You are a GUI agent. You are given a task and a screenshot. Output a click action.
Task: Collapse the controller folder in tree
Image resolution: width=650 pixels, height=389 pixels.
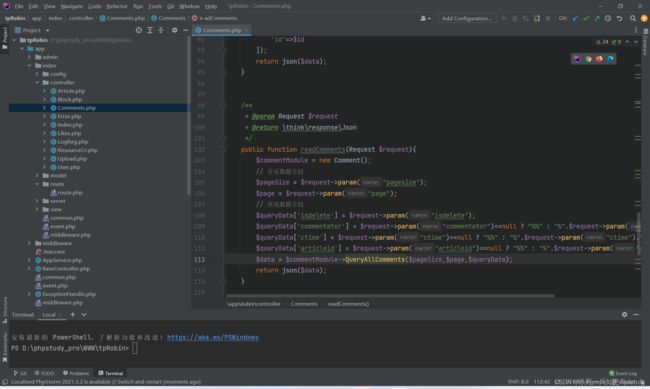click(x=37, y=83)
